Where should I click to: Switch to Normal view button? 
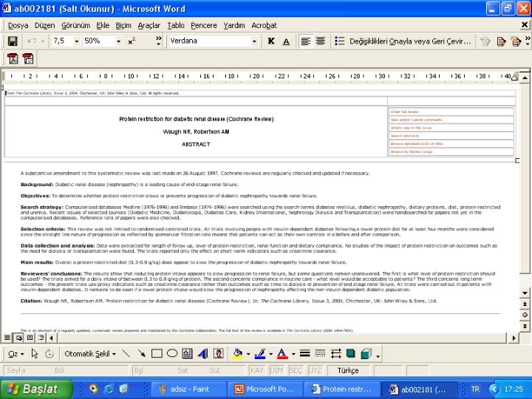pyautogui.click(x=7, y=338)
